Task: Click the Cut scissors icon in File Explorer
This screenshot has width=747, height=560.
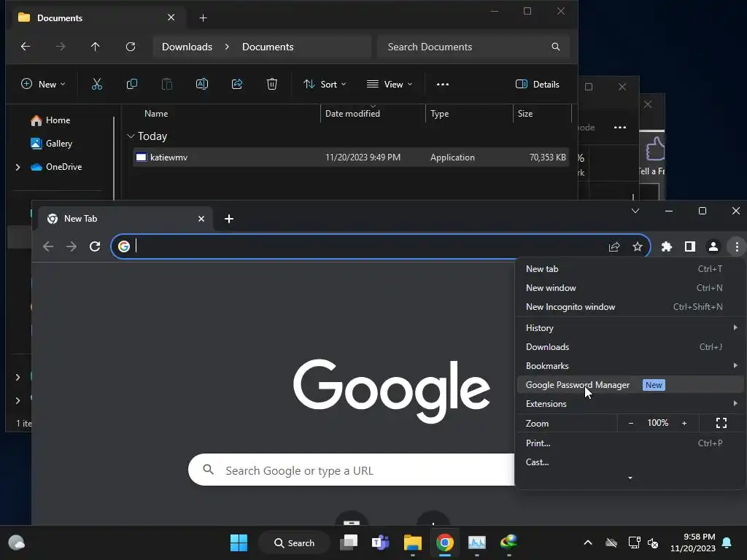Action: [97, 85]
